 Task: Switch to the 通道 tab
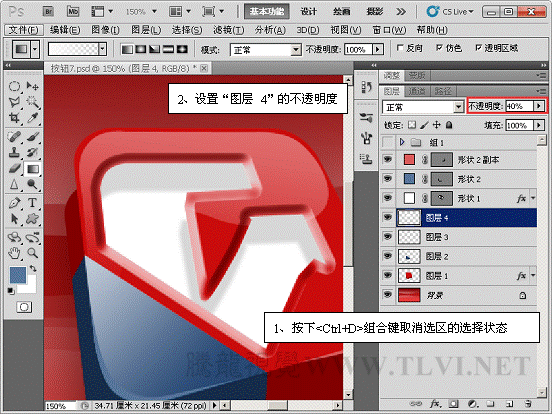click(x=417, y=91)
